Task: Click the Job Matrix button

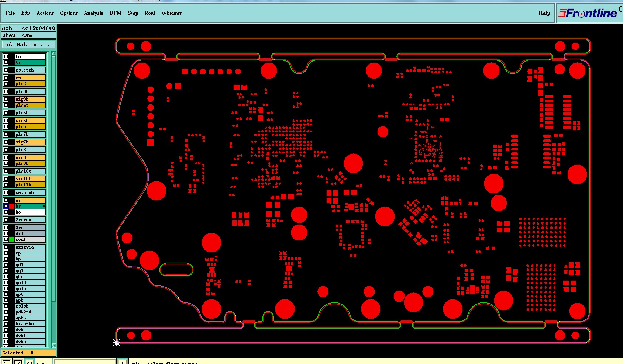Action: (29, 45)
